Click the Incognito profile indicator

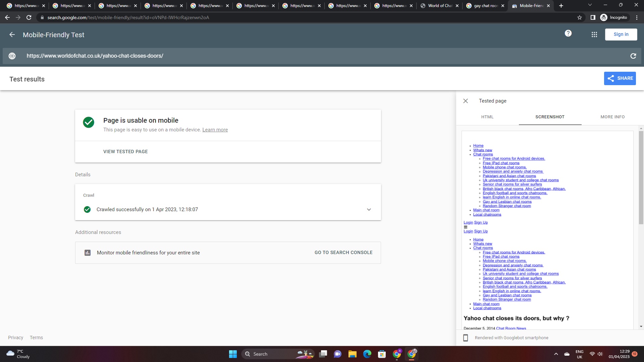[614, 17]
